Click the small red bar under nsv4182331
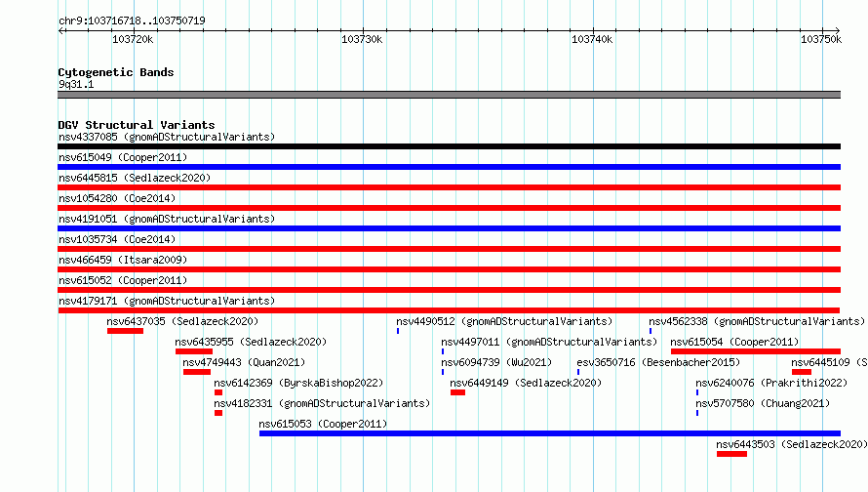868x492 pixels. [x=218, y=413]
